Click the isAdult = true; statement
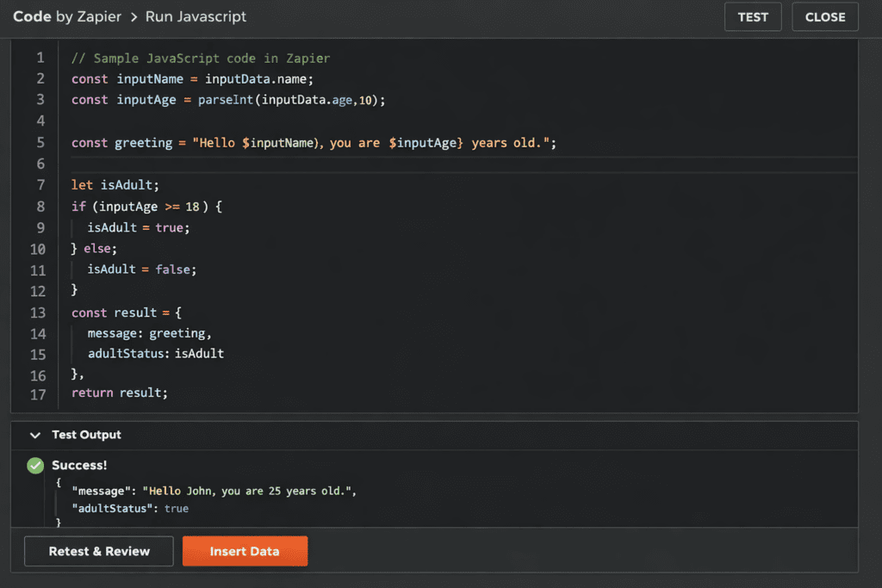The width and height of the screenshot is (882, 588). point(139,227)
